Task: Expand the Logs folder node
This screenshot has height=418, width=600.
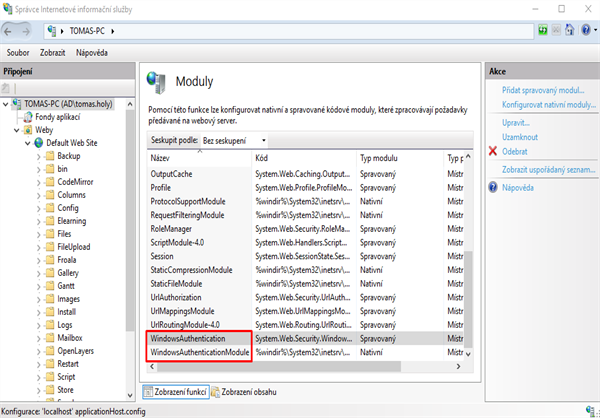Action: (x=39, y=326)
